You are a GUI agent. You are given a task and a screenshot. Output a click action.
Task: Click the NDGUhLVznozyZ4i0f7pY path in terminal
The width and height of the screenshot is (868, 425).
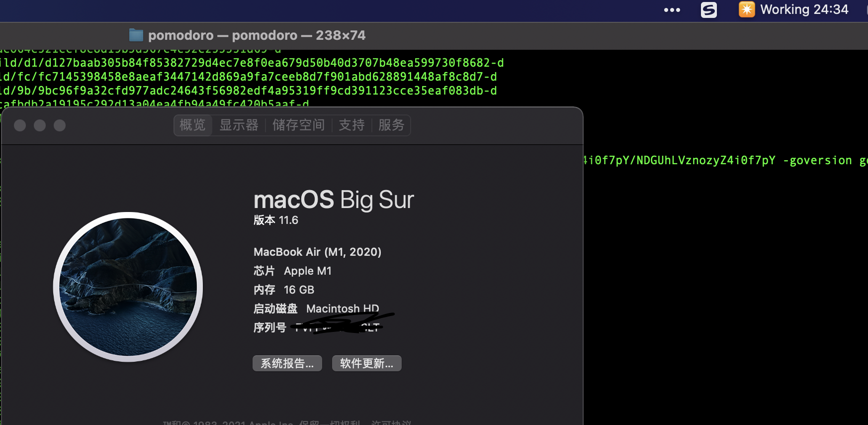pyautogui.click(x=706, y=160)
